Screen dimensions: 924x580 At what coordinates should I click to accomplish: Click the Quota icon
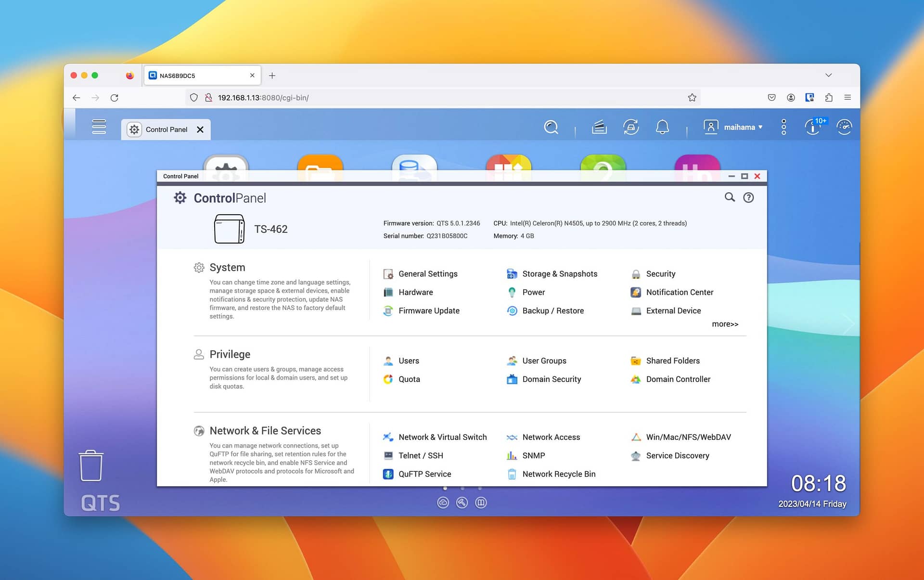[x=388, y=379]
